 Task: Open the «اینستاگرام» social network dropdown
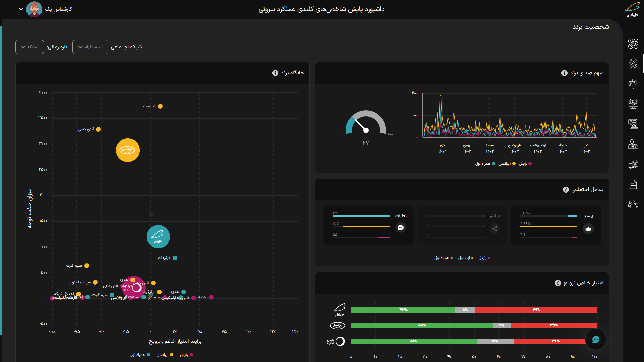coord(90,47)
